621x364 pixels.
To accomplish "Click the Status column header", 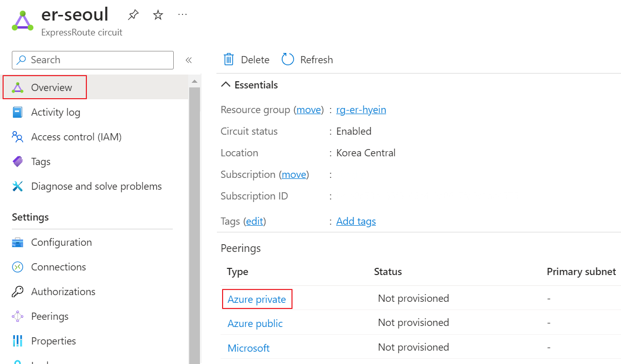I will [388, 271].
